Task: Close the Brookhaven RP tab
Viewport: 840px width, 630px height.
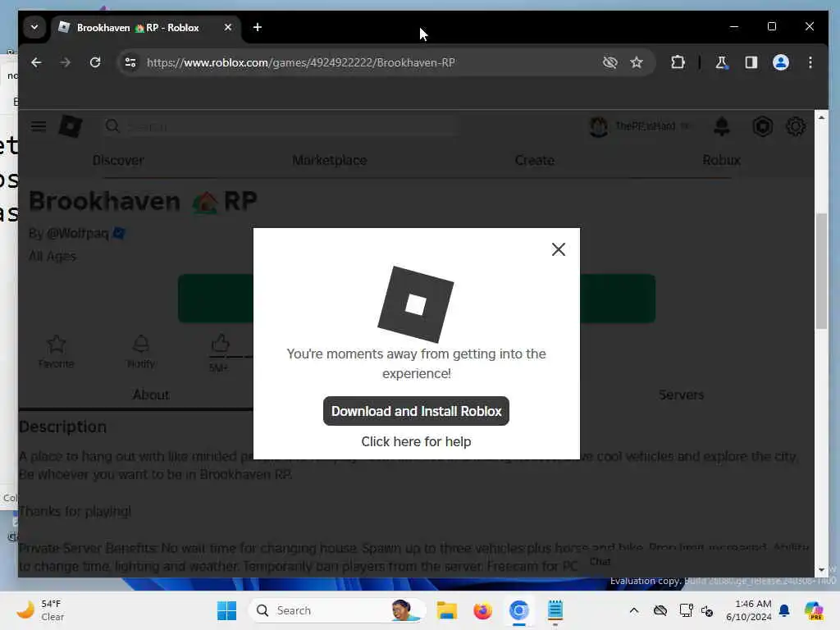Action: pos(228,27)
